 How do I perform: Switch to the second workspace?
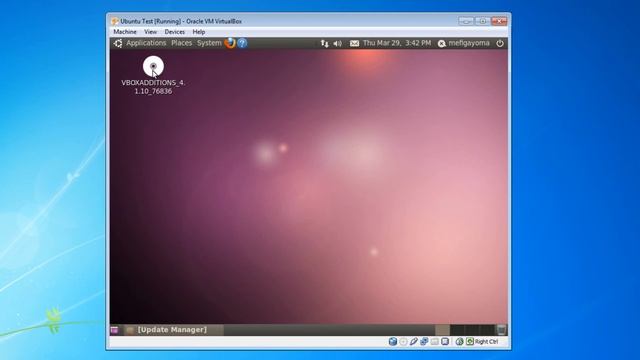pyautogui.click(x=457, y=330)
